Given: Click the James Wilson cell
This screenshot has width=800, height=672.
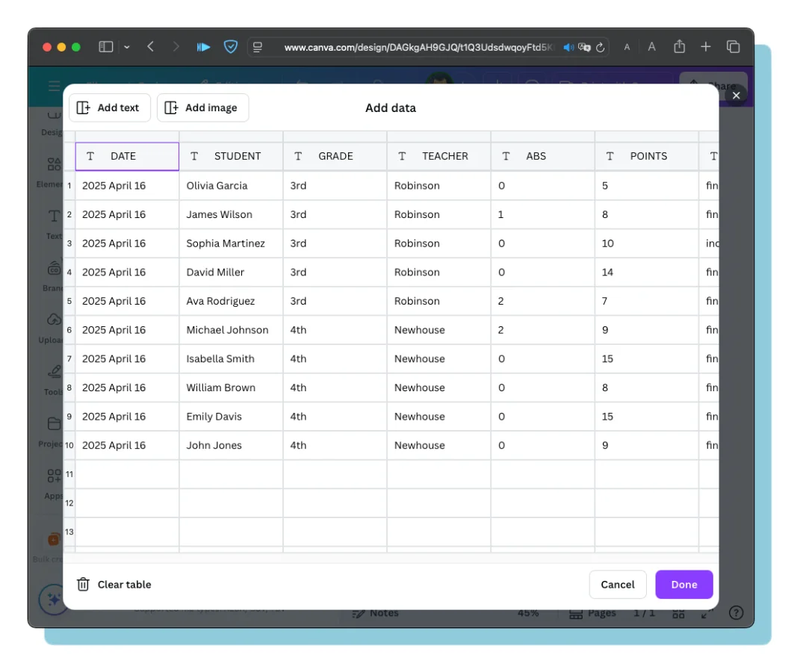Looking at the screenshot, I should point(231,214).
